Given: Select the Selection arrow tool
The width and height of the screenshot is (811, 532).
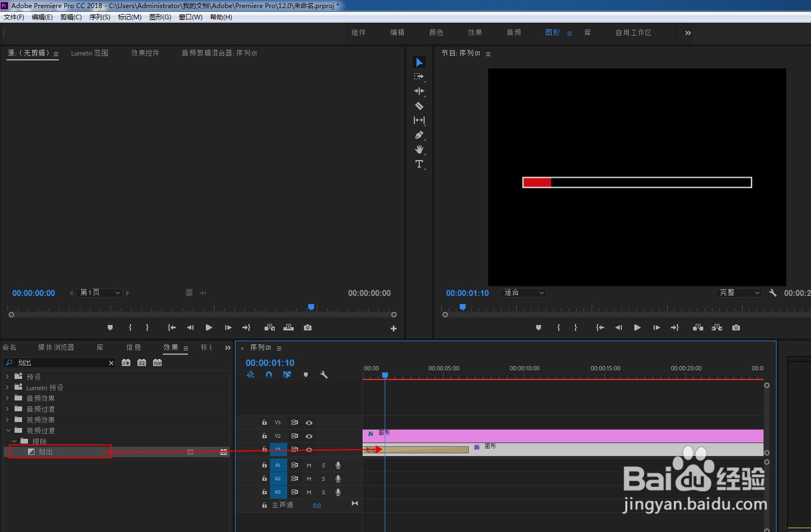Looking at the screenshot, I should pyautogui.click(x=419, y=63).
